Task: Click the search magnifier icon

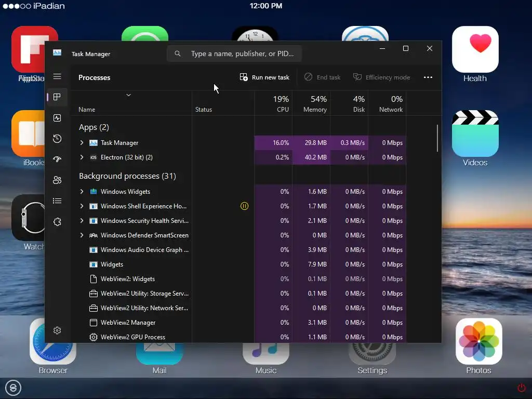Action: (x=178, y=54)
